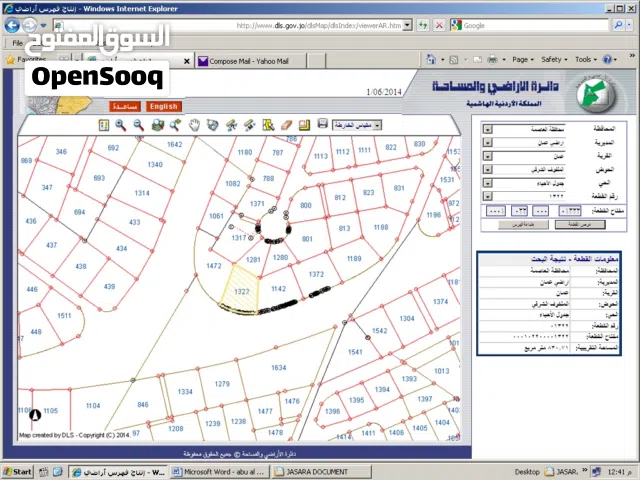Expand the المديرية directorate dropdown
Screen dimensions: 640x480
click(x=488, y=143)
